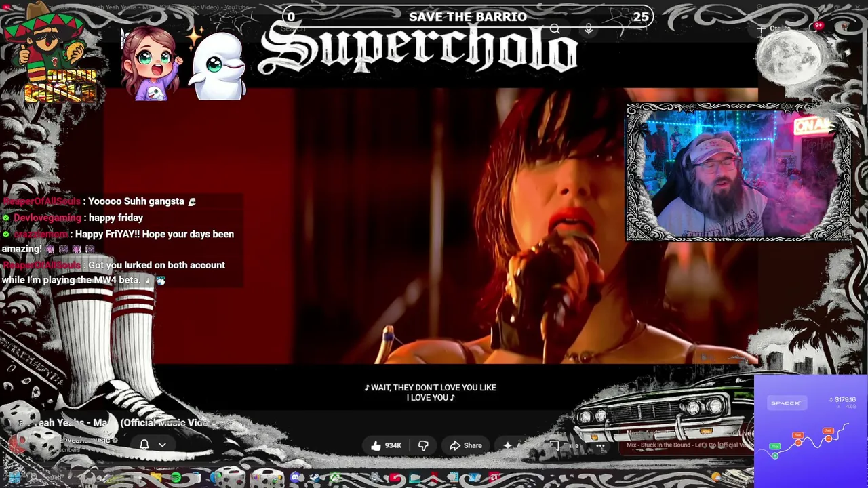Click the SpaceX label in the stock widget
The image size is (868, 488).
tap(786, 403)
